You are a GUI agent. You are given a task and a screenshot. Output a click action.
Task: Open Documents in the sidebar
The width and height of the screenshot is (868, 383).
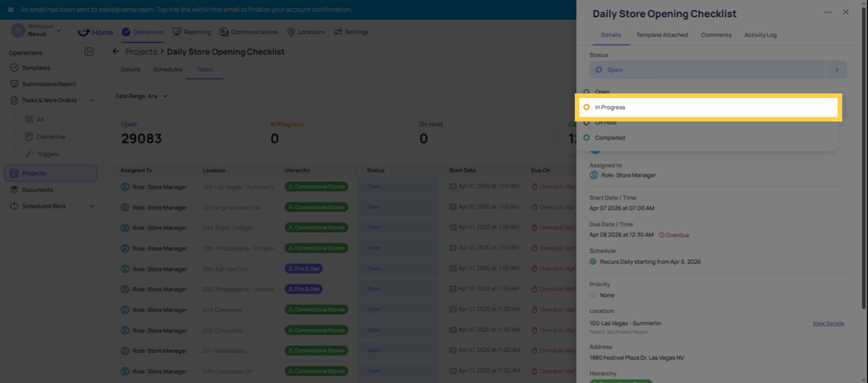(38, 190)
